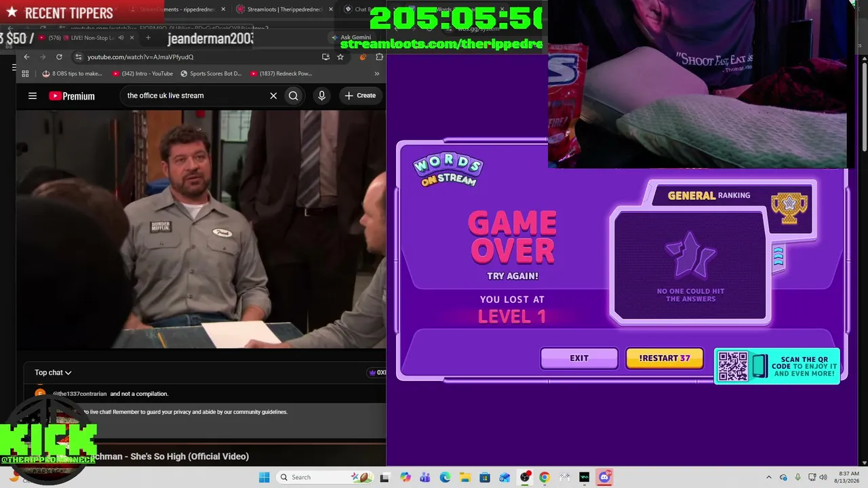The image size is (868, 488).
Task: Expand the Top chat dropdown
Action: point(53,373)
